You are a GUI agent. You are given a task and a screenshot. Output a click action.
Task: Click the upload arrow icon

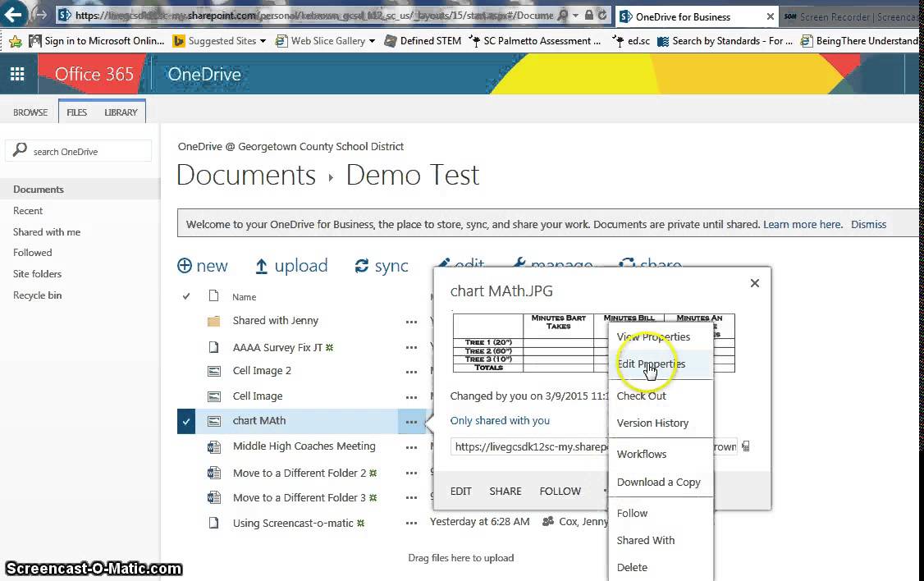click(261, 267)
